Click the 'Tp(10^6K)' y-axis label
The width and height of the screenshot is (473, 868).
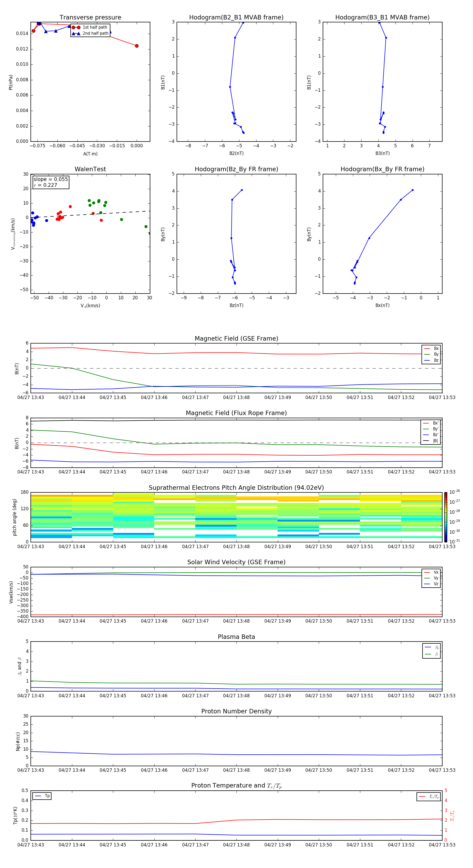(x=15, y=815)
